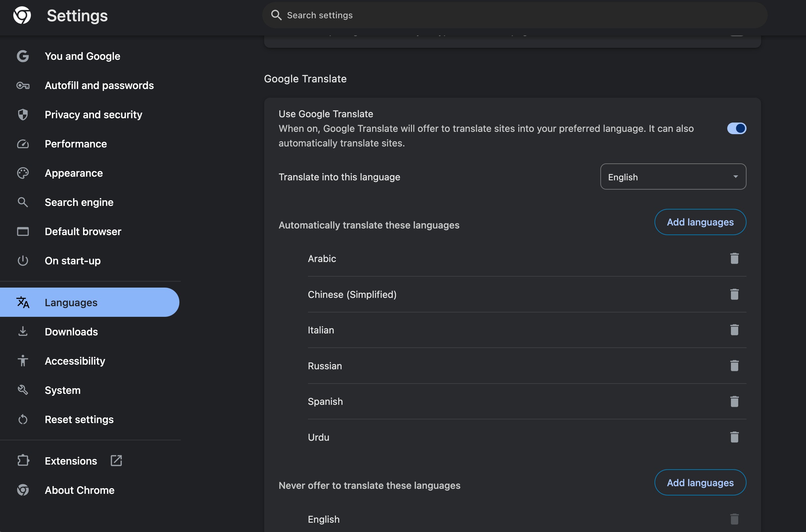Click the About Chrome logo icon
This screenshot has width=806, height=532.
point(23,490)
